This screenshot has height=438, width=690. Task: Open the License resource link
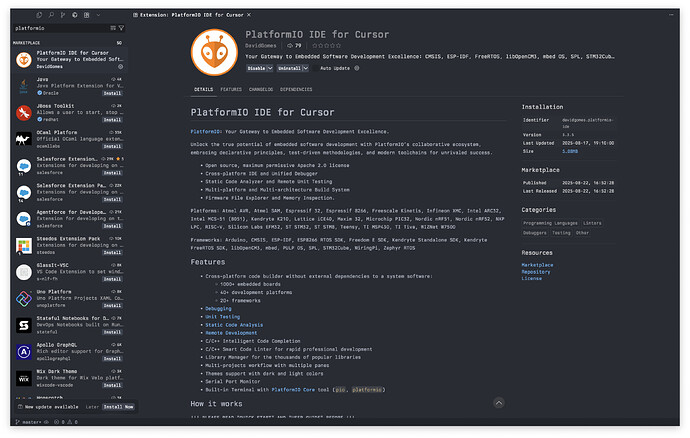coord(532,279)
